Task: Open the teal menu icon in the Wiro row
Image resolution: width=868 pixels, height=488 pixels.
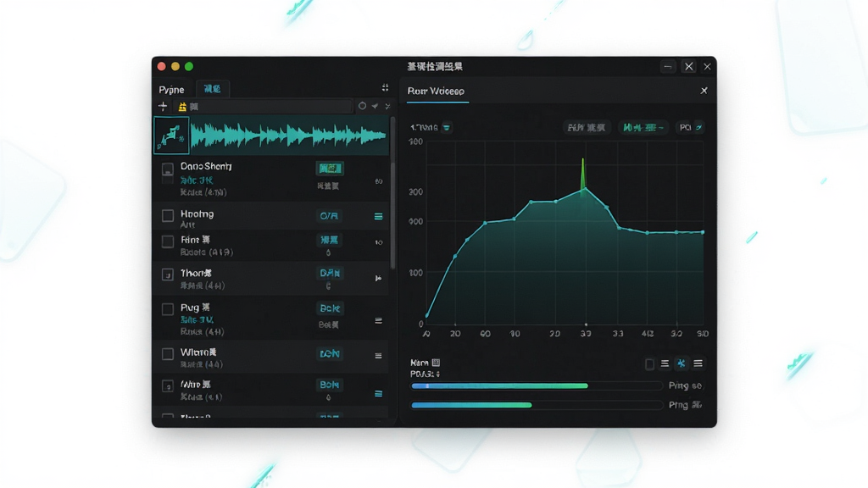Action: point(379,393)
